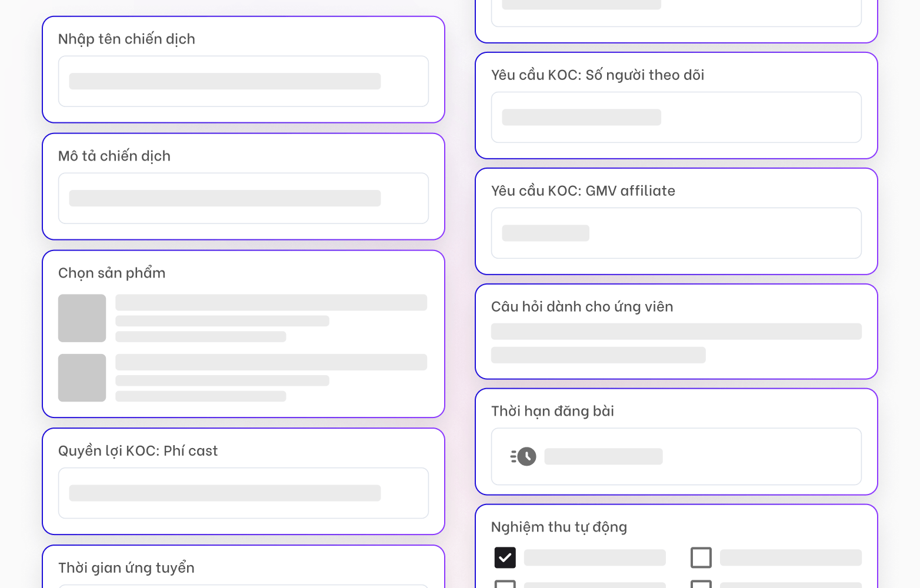Click the GMV affiliate requirement field
The image size is (920, 588).
point(676,233)
